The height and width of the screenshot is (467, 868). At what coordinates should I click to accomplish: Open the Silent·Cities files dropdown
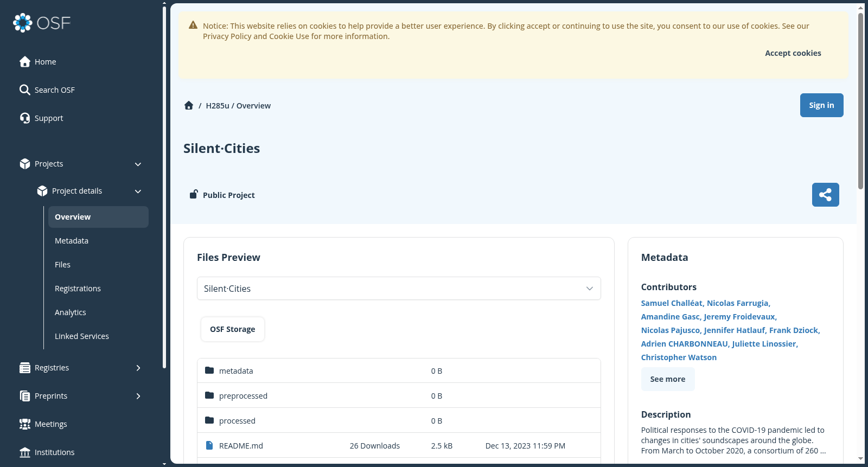point(399,289)
